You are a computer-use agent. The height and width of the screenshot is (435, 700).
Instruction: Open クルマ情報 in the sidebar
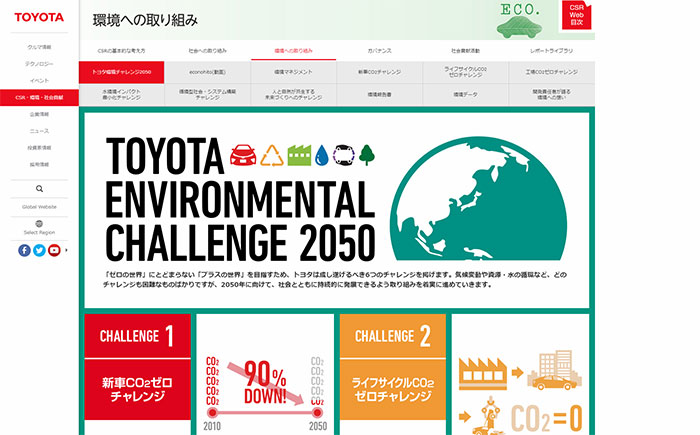point(39,47)
